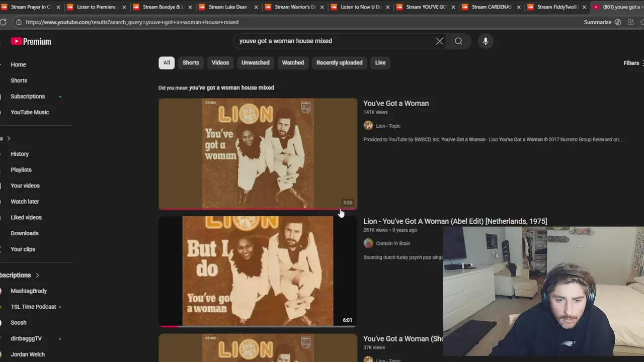
Task: Click the magnifier search button
Action: coord(458,41)
